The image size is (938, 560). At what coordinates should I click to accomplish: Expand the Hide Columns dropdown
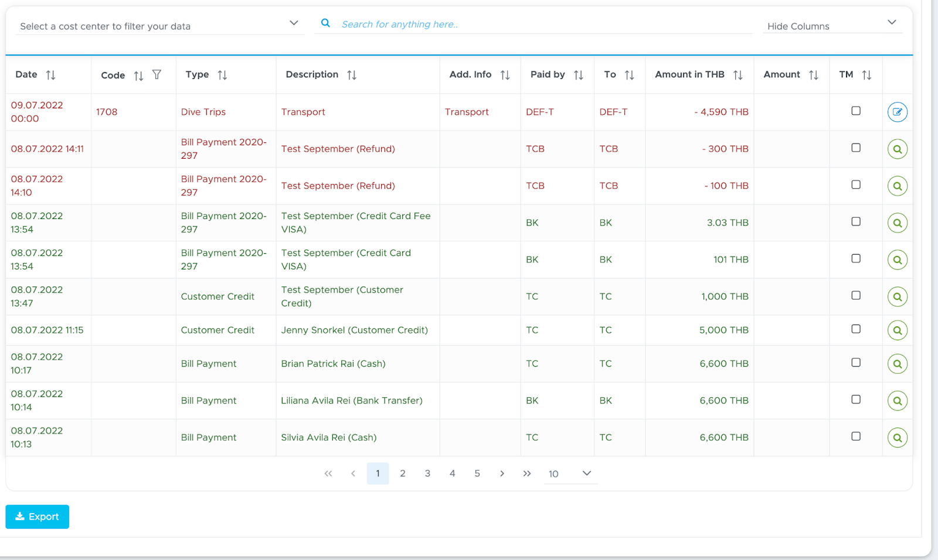(x=832, y=25)
